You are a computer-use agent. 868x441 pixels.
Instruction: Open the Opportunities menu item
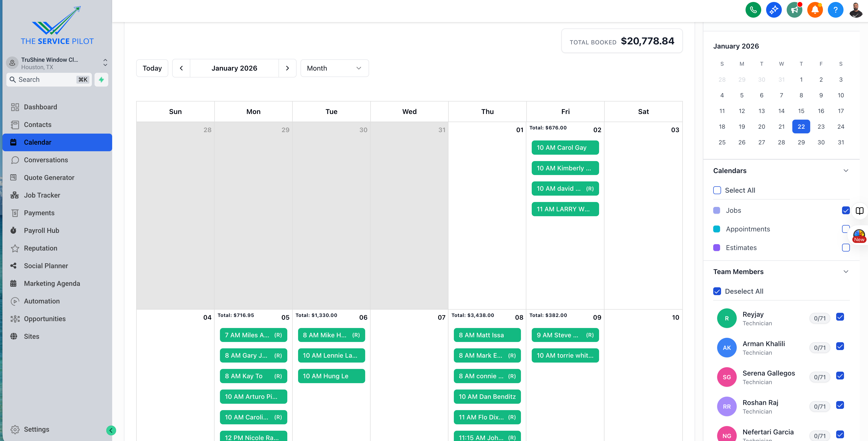(x=57, y=319)
